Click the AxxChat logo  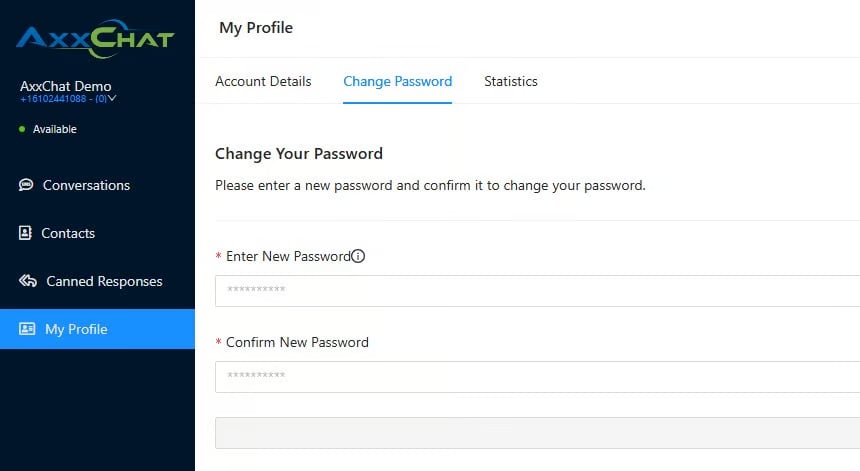coord(95,39)
